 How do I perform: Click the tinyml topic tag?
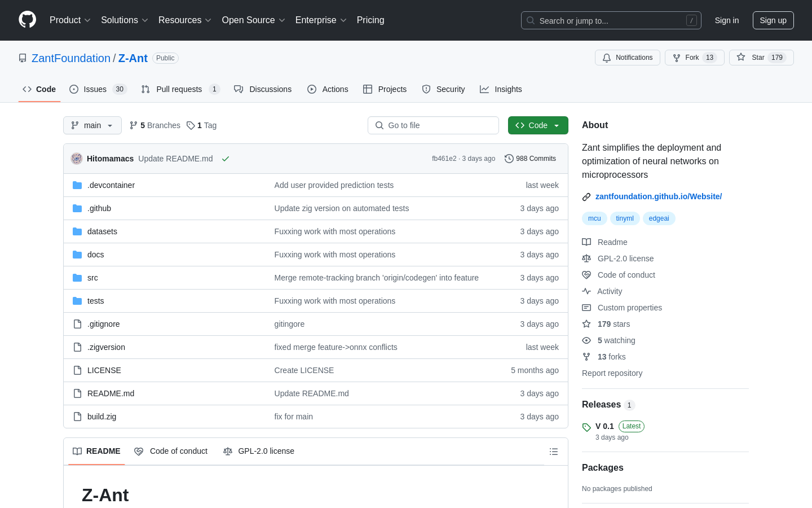point(625,218)
